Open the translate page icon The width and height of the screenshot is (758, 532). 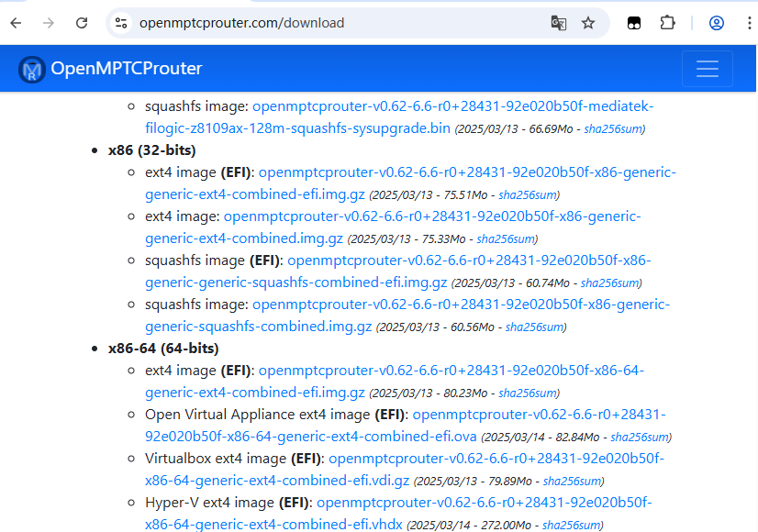pos(558,23)
